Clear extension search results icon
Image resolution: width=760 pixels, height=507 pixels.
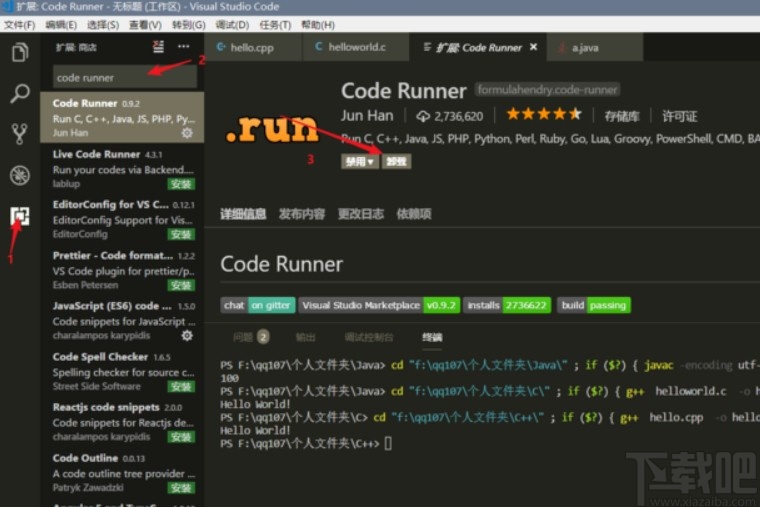pos(158,46)
